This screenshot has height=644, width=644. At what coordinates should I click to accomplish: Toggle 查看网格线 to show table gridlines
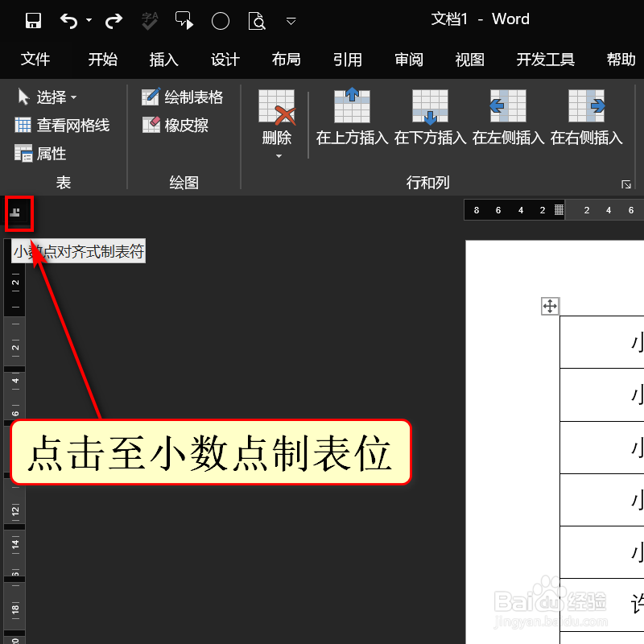tap(62, 125)
